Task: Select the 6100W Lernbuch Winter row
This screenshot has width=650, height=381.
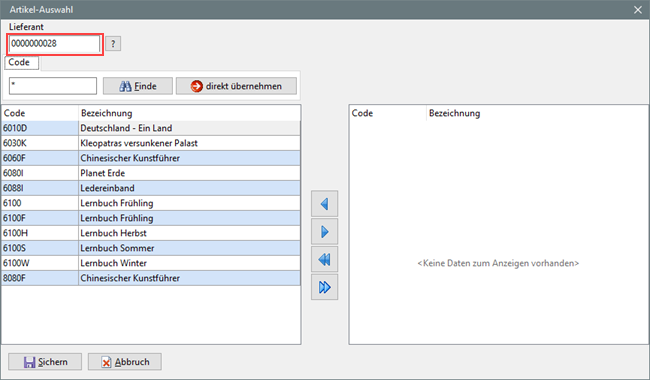Action: [151, 263]
